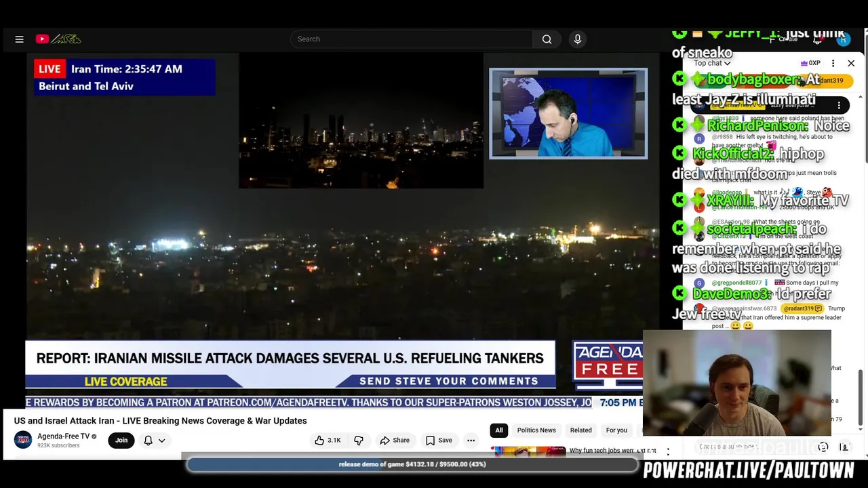Like the video with 3.1K likes

328,441
